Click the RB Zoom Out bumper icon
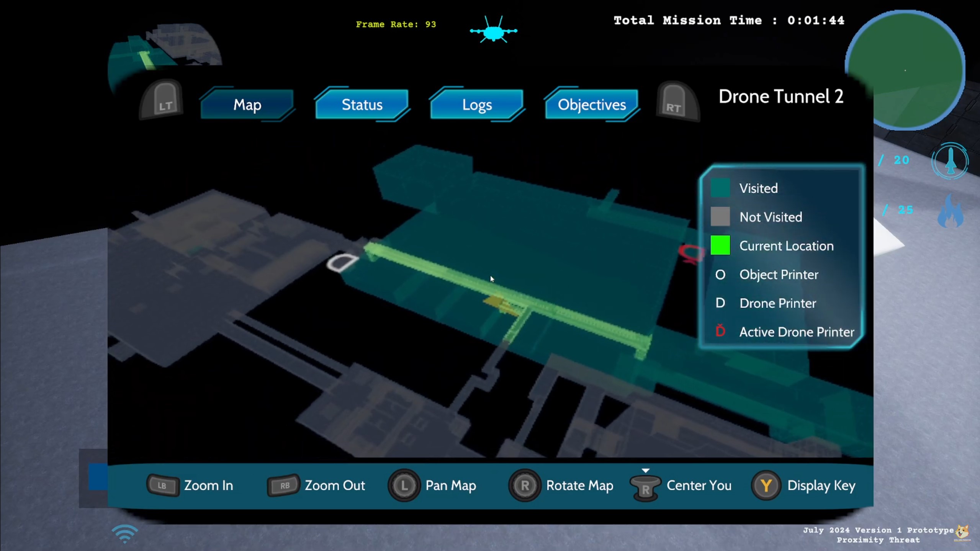This screenshot has width=980, height=551. click(x=283, y=485)
